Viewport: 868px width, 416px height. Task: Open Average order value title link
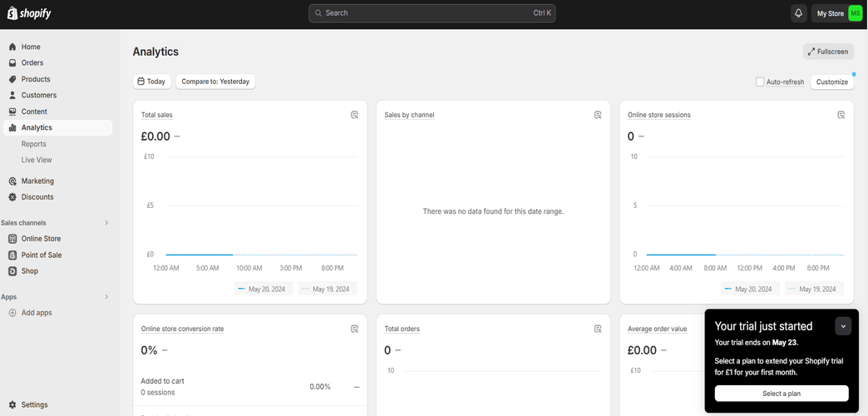[x=657, y=329]
